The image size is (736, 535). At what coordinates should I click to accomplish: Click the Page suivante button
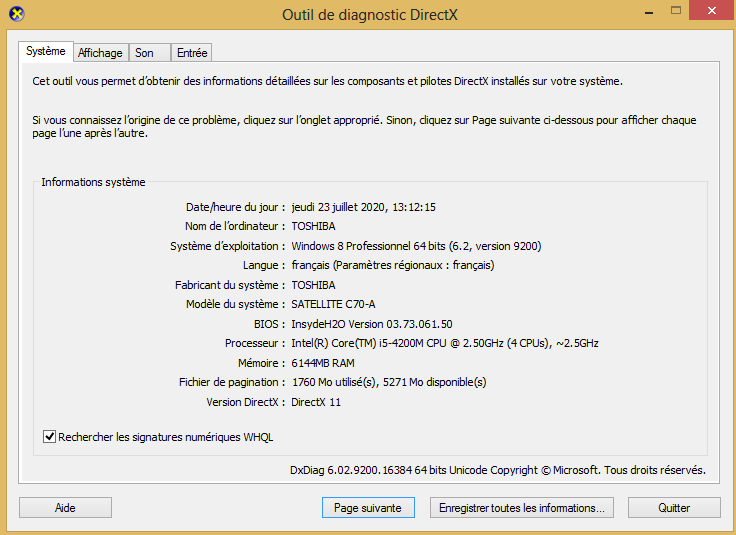tap(368, 508)
